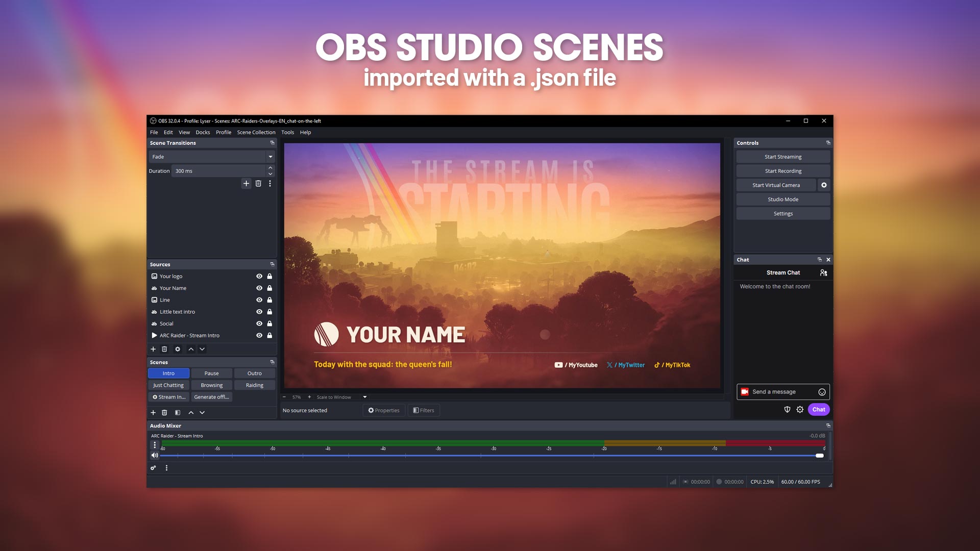
Task: Delete the selected scene transition
Action: click(x=258, y=184)
